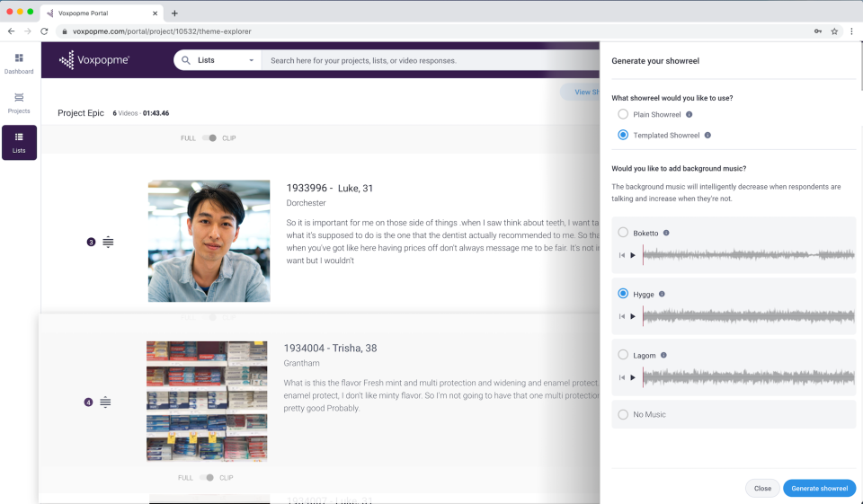Screen dimensions: 863x504
Task: Choose Hygge background music
Action: tap(623, 294)
